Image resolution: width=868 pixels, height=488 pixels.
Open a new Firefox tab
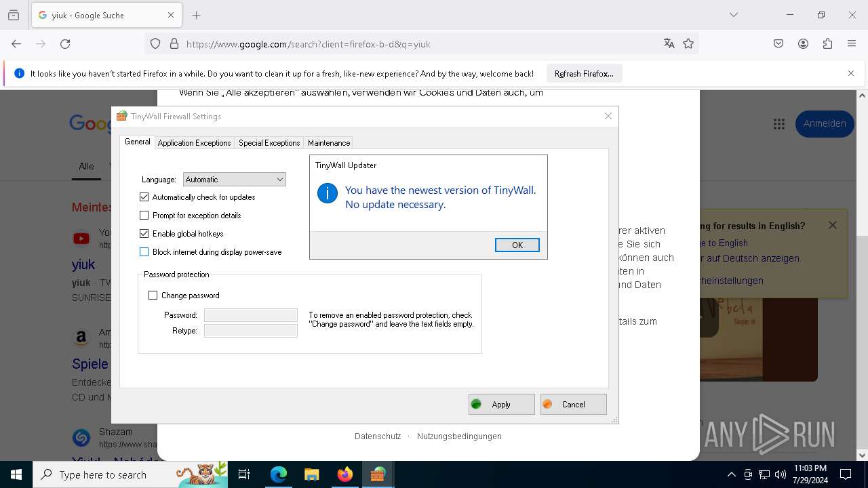(197, 15)
